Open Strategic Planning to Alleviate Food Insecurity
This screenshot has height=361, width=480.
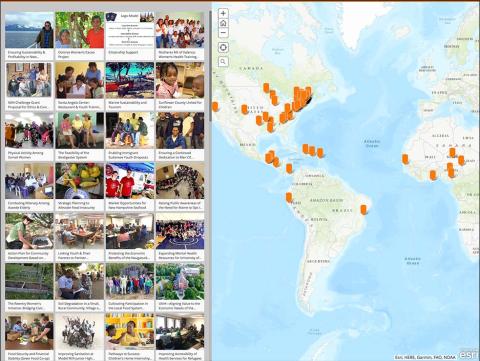pyautogui.click(x=80, y=187)
